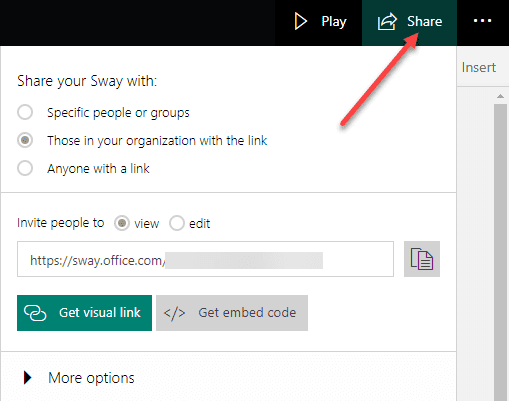Click the scrollbar up arrow
Viewport: 509px width, 401px height.
click(x=500, y=96)
